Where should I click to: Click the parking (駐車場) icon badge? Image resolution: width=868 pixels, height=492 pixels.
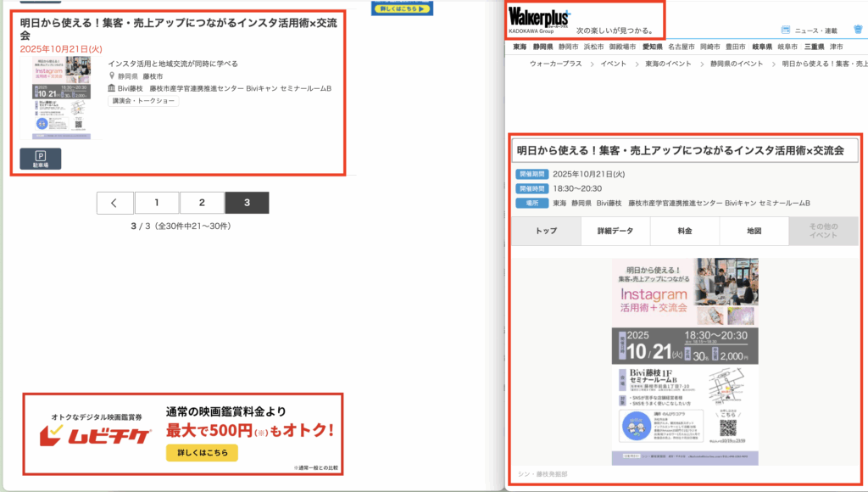click(40, 159)
